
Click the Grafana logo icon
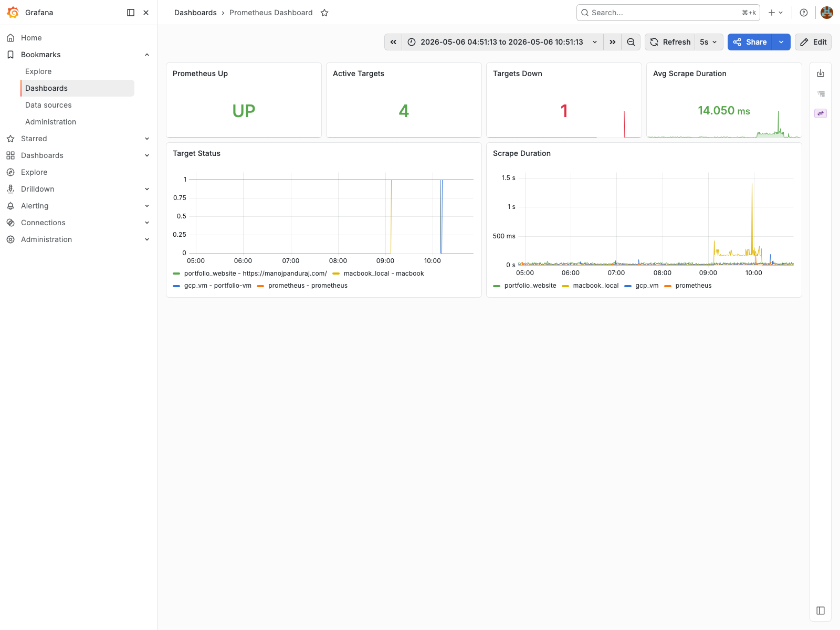pyautogui.click(x=13, y=13)
